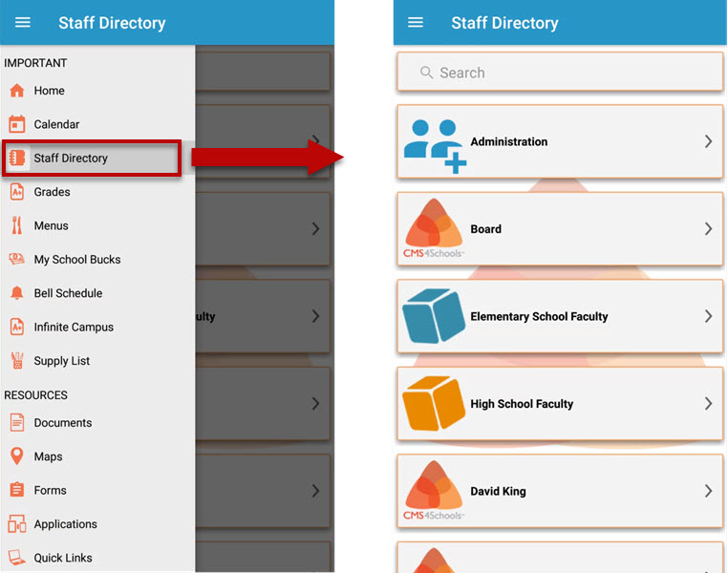Click the Board CMS4Schools logo icon

pos(434,228)
